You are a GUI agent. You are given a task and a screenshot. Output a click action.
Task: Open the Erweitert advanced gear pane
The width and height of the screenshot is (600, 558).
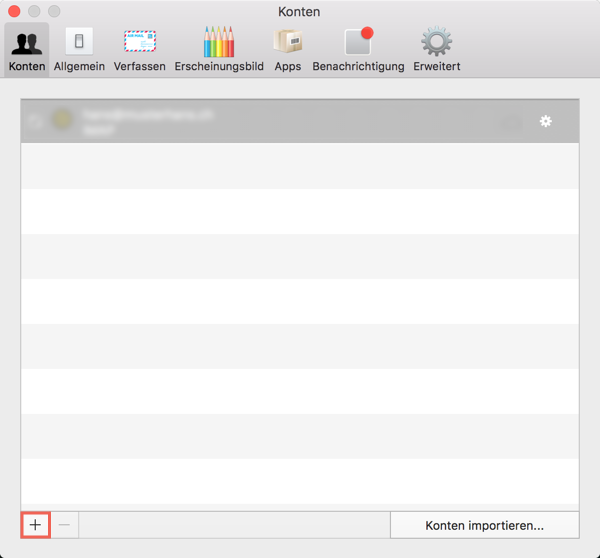[x=436, y=49]
